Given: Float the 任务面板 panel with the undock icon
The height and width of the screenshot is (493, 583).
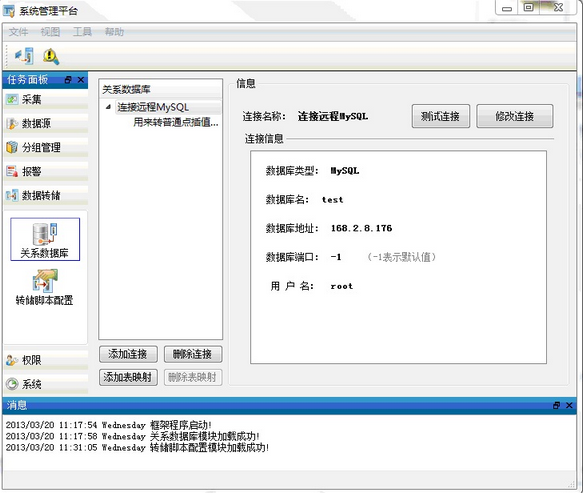Looking at the screenshot, I should tap(68, 80).
